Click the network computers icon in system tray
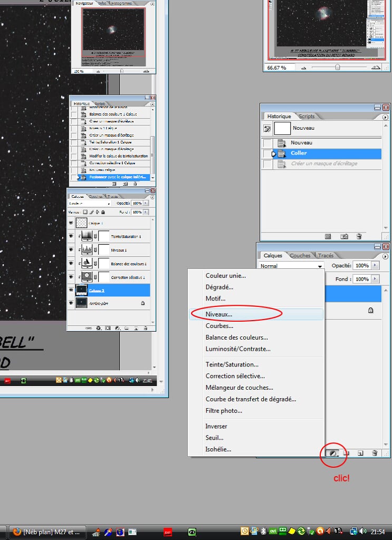The height and width of the screenshot is (540, 392). (x=353, y=532)
